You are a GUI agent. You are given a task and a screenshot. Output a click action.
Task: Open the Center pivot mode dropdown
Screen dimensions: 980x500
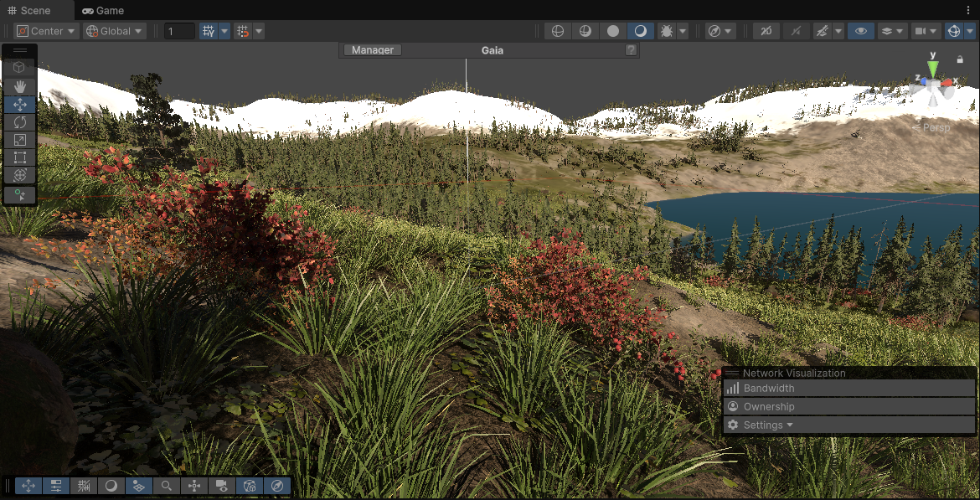tap(45, 31)
